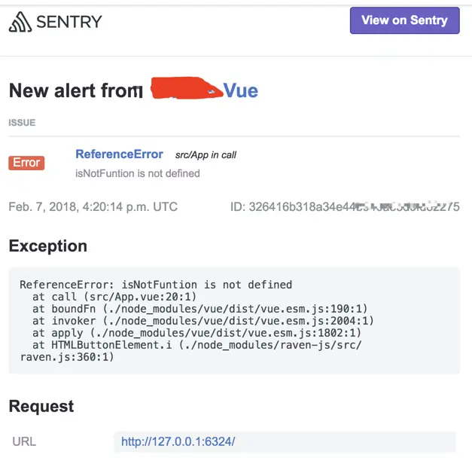Open the http://127.0.0.1:6324/ link

[x=178, y=441]
